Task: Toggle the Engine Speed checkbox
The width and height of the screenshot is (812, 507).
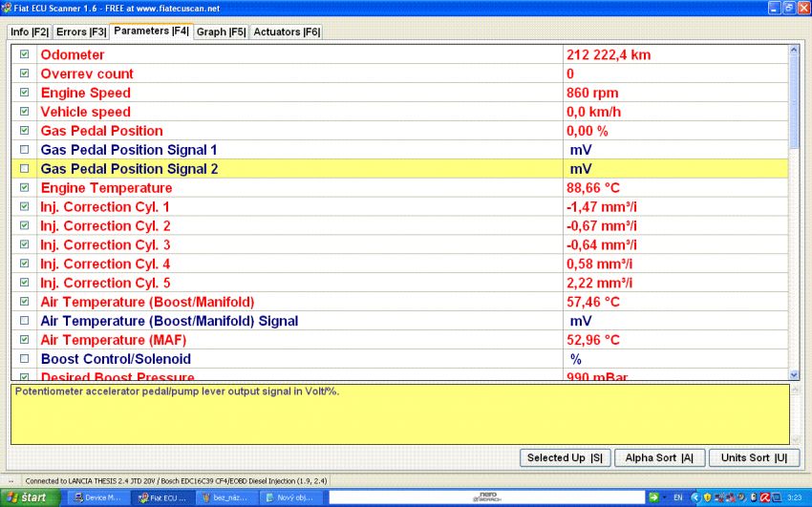Action: click(x=24, y=92)
